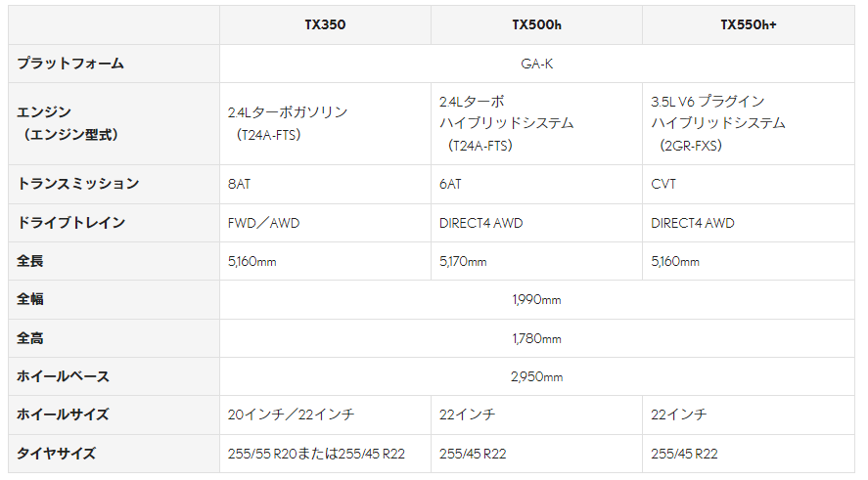This screenshot has width=868, height=480.
Task: Click the CVT transmission cell
Action: [749, 184]
